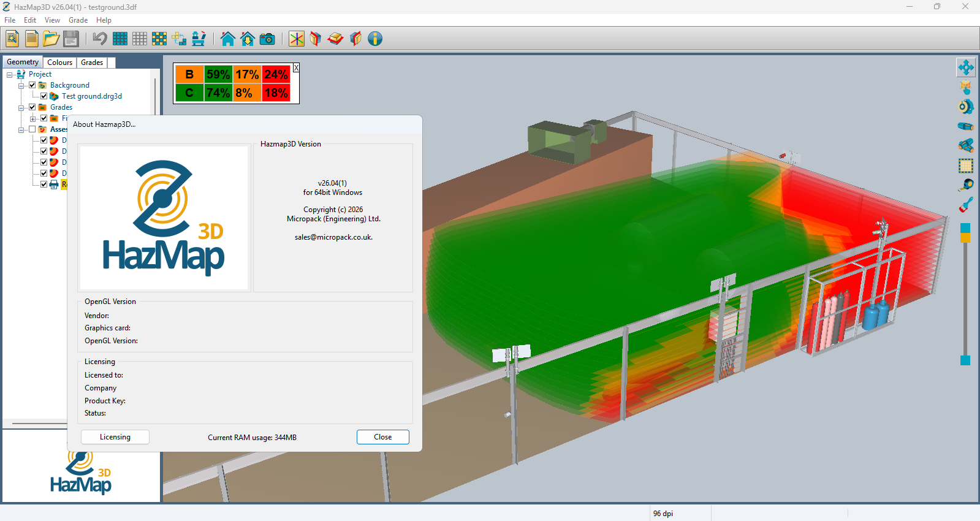Image resolution: width=980 pixels, height=521 pixels.
Task: Click the detector machine icon in toolbar
Action: pyautogui.click(x=199, y=39)
